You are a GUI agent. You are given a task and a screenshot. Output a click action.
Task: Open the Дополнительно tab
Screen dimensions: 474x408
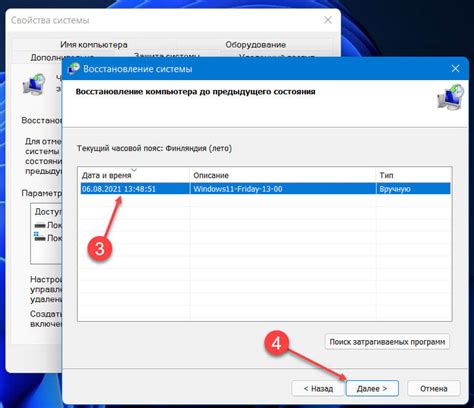point(47,58)
